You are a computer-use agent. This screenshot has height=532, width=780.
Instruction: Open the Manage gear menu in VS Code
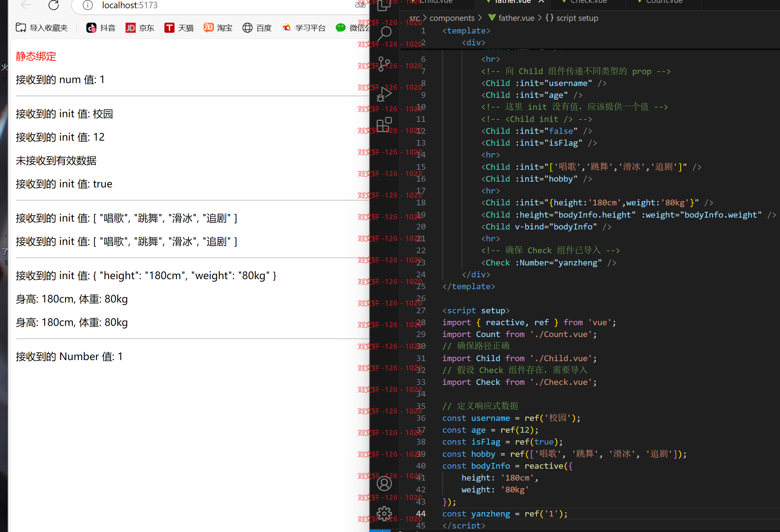[x=384, y=513]
